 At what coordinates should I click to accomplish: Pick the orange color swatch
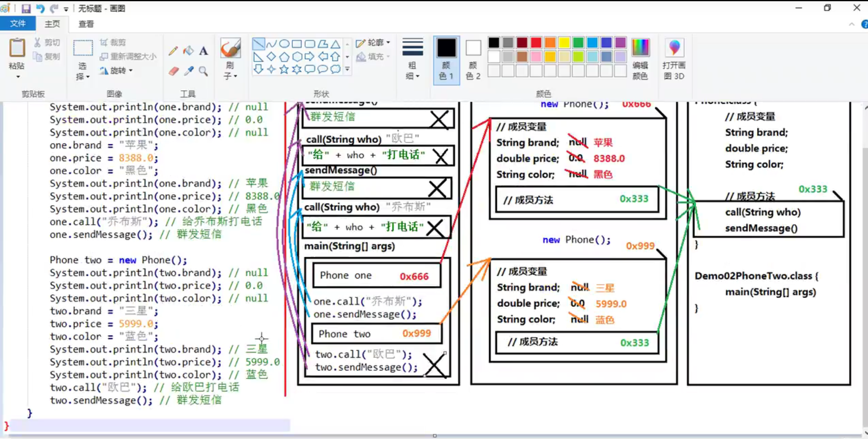tap(550, 42)
